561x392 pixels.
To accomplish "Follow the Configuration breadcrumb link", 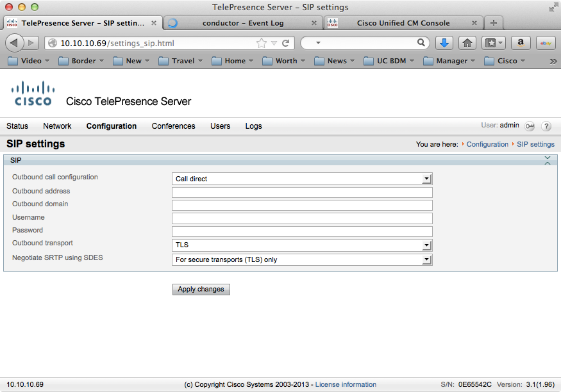I will click(487, 144).
